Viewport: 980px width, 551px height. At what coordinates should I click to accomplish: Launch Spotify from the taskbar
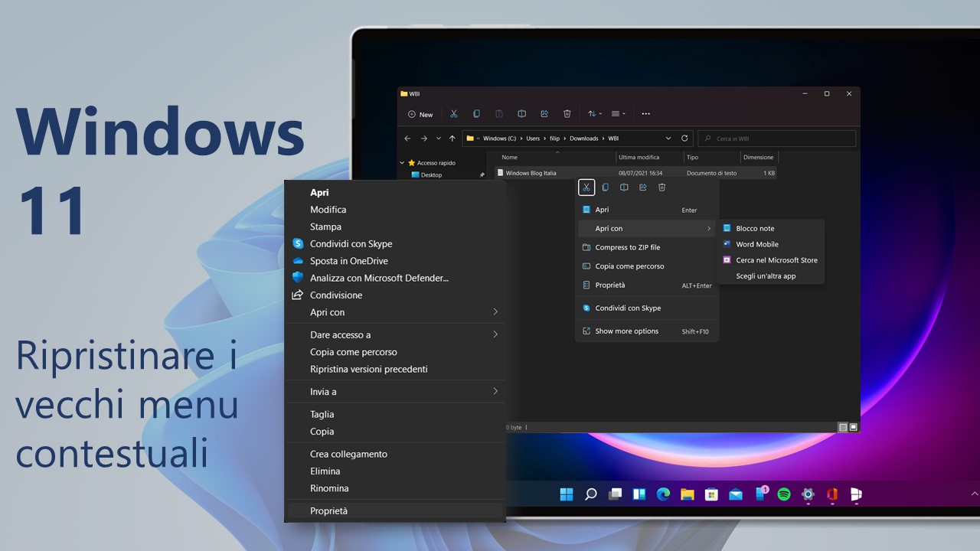(784, 494)
